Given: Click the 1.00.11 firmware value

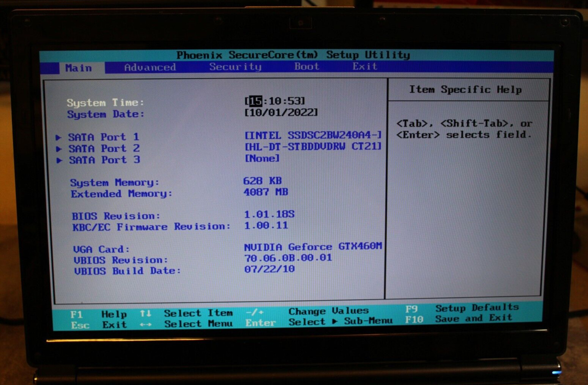Looking at the screenshot, I should (x=266, y=225).
